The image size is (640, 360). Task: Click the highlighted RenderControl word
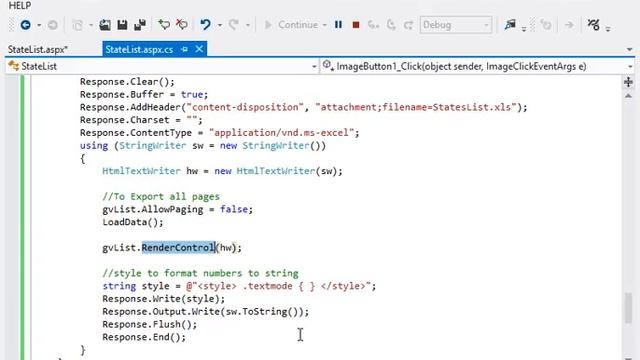[178, 247]
